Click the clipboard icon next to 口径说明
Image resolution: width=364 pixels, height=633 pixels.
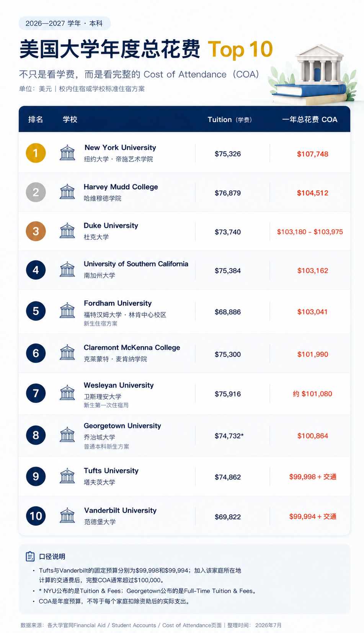click(x=30, y=556)
